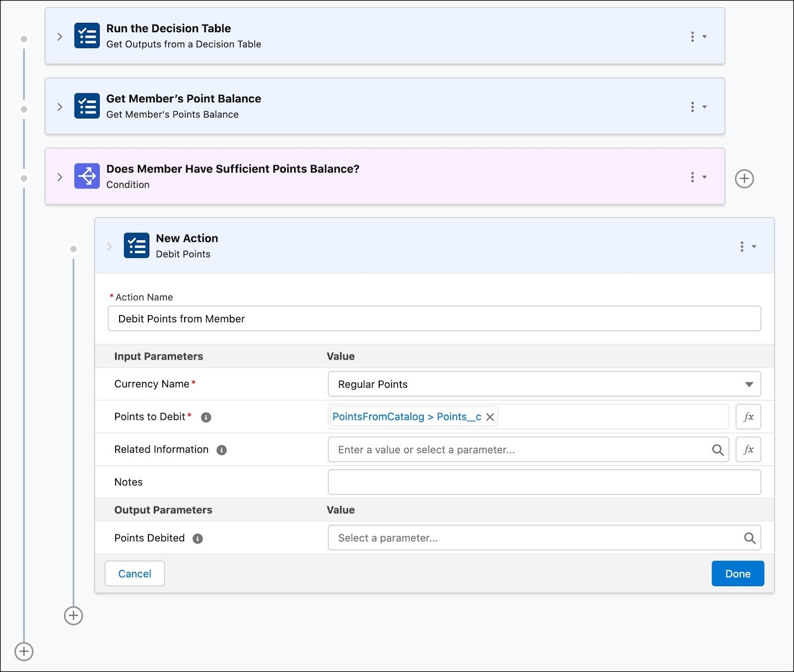The image size is (794, 672).
Task: Open the three-dot menu on Get Member's Point Balance
Action: (x=692, y=106)
